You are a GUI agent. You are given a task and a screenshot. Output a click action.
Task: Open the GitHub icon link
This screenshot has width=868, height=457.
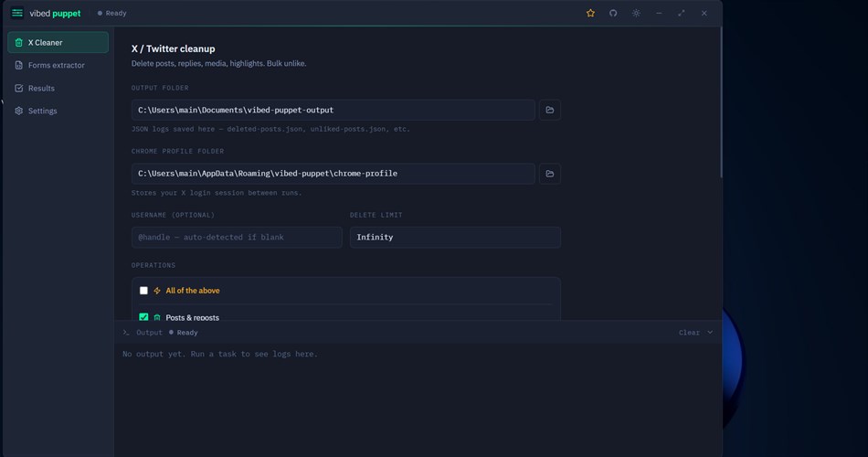pyautogui.click(x=613, y=14)
